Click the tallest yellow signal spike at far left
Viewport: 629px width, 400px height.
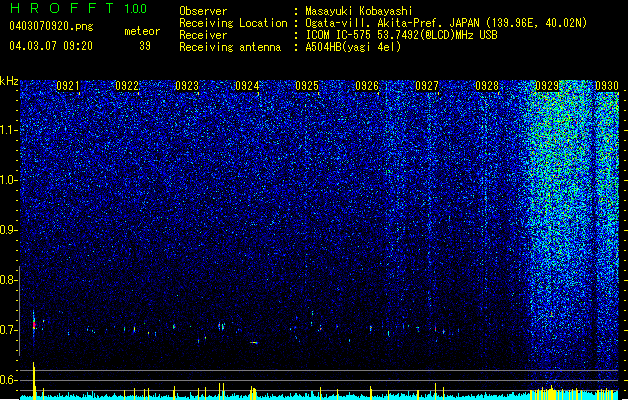[x=34, y=381]
